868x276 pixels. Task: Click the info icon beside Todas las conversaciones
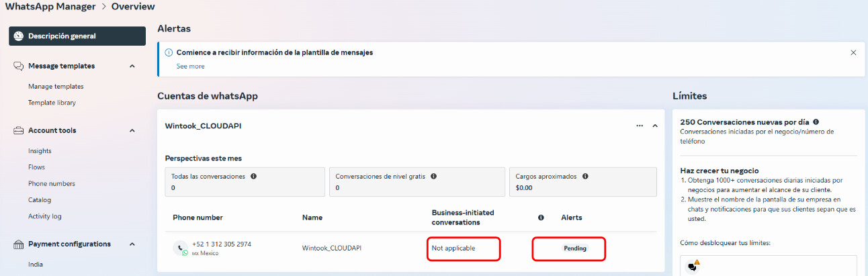pos(254,177)
